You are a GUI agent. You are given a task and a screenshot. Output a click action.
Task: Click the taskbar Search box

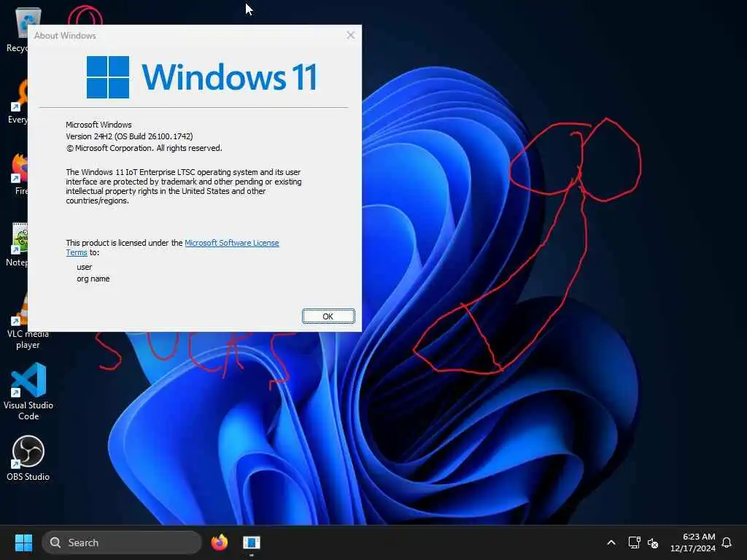click(122, 542)
